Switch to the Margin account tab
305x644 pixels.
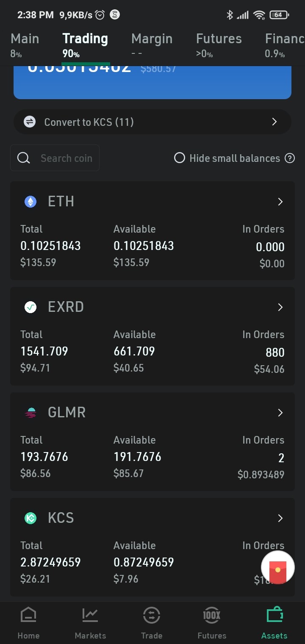point(152,44)
